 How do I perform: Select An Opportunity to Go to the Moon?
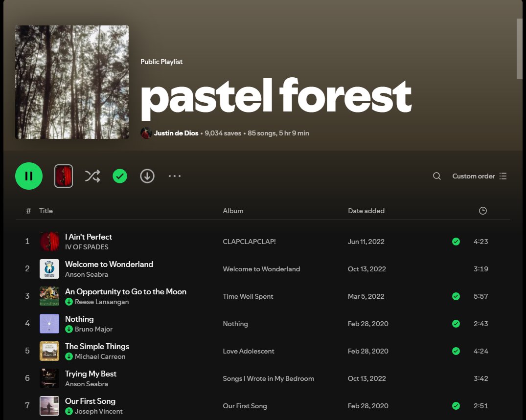pos(125,291)
